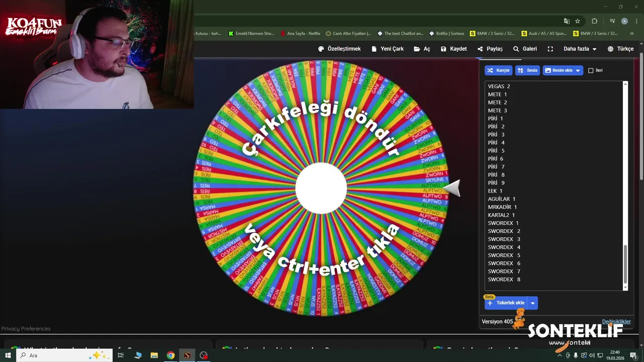Select the 'VEGAS 2' entry line
This screenshot has height=362, width=644.
point(499,86)
